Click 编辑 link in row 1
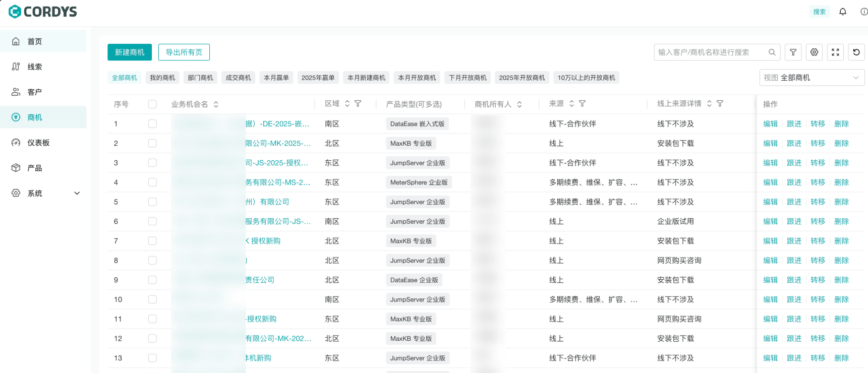The image size is (868, 373). coord(770,123)
